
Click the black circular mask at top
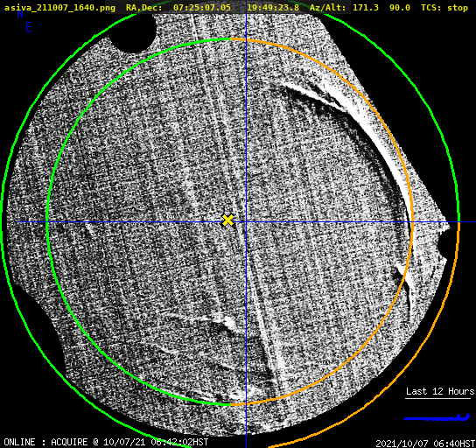(x=132, y=31)
